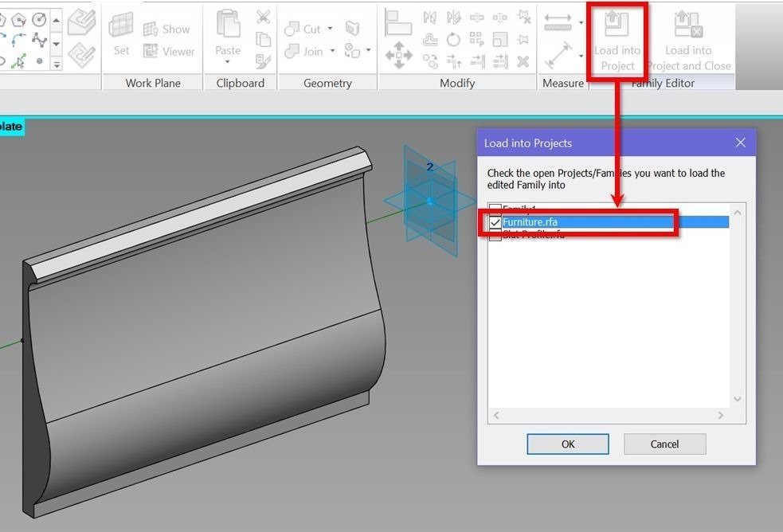Screen dimensions: 783x532
Task: Open the Cut geometry dropdown arrow
Action: pos(330,29)
